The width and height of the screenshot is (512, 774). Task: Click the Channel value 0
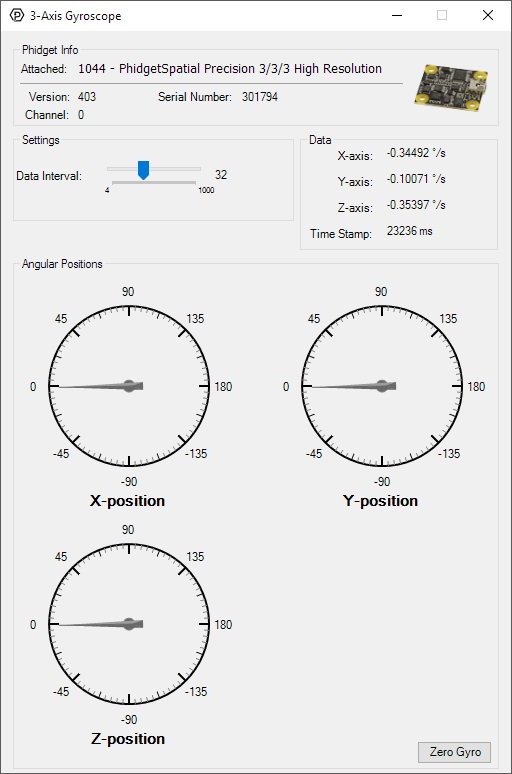pos(81,115)
